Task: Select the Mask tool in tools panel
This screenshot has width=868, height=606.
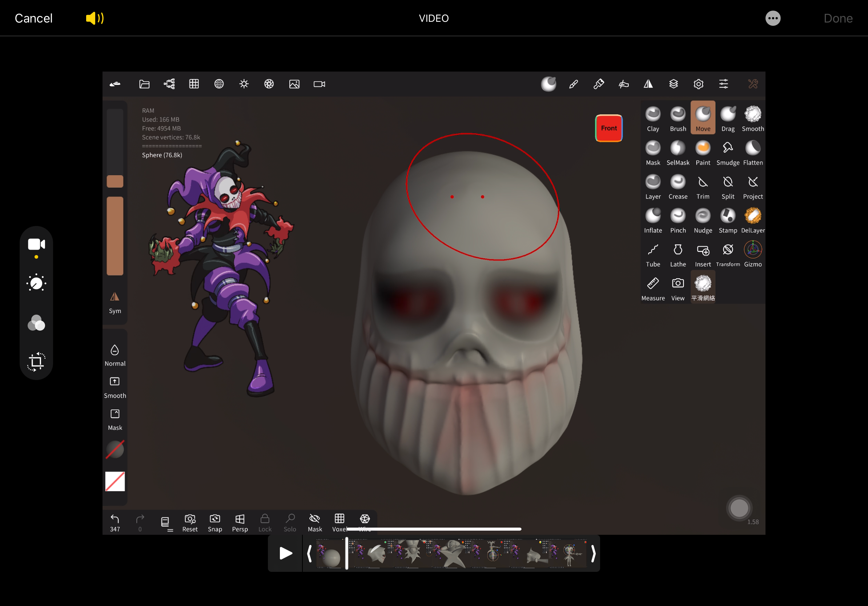Action: pyautogui.click(x=652, y=153)
